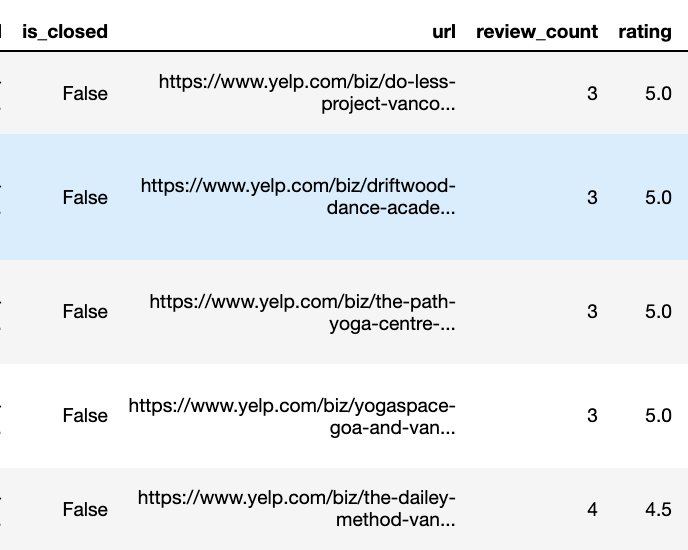Screen dimensions: 688x550
Task: Select the driftwood-dance-academy URL cell
Action: pos(298,197)
